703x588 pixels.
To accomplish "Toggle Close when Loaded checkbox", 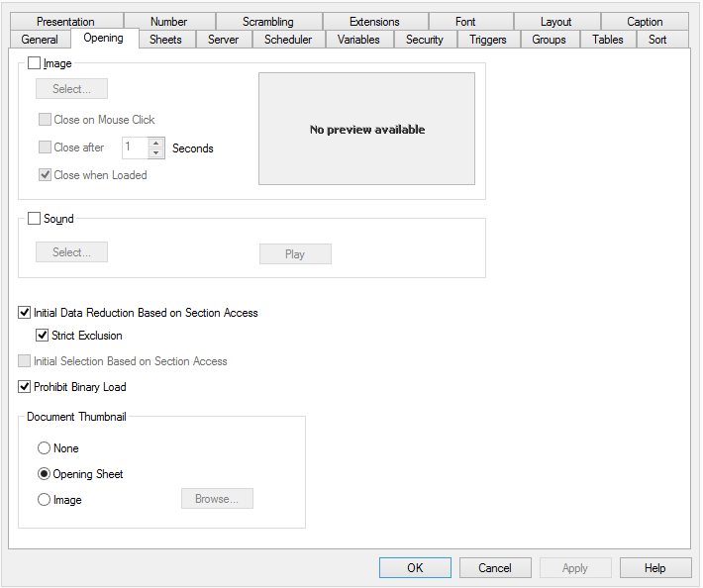I will [x=45, y=175].
